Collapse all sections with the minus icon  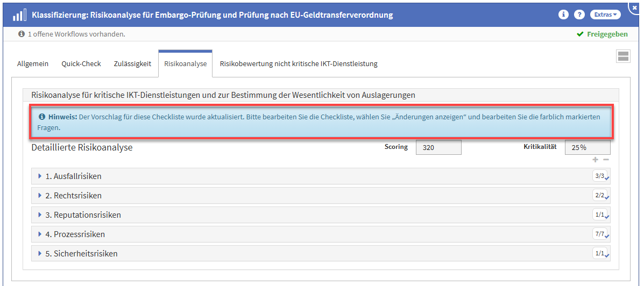(606, 160)
